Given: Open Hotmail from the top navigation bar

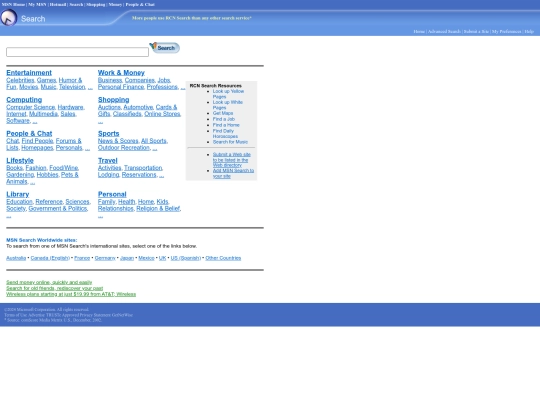Looking at the screenshot, I should (x=58, y=4).
